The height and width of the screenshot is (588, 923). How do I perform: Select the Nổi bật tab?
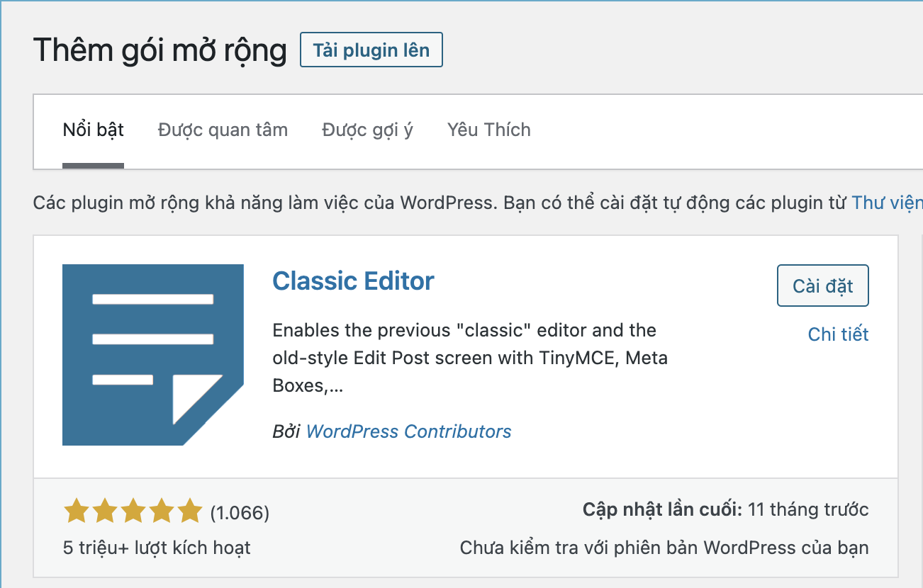coord(94,130)
